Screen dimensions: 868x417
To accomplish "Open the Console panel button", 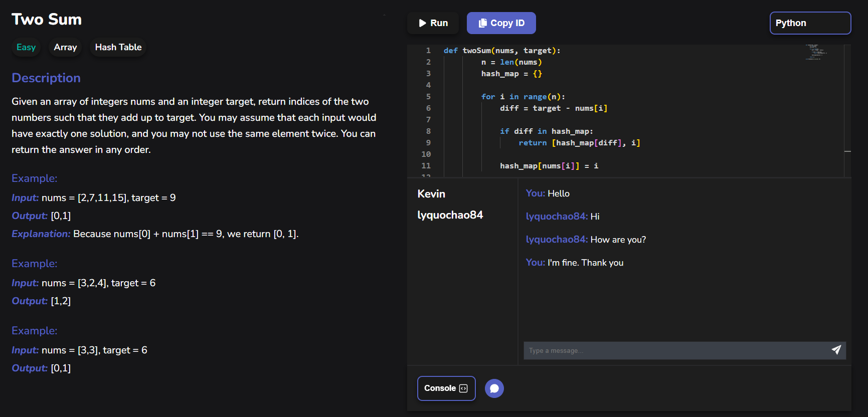I will 446,388.
